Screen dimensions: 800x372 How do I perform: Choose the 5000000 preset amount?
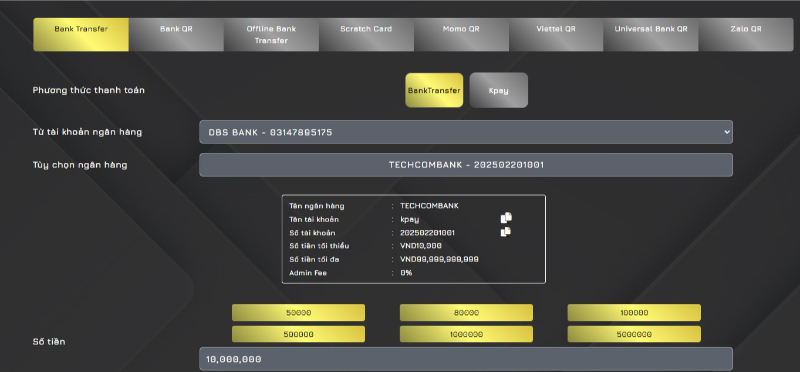634,334
